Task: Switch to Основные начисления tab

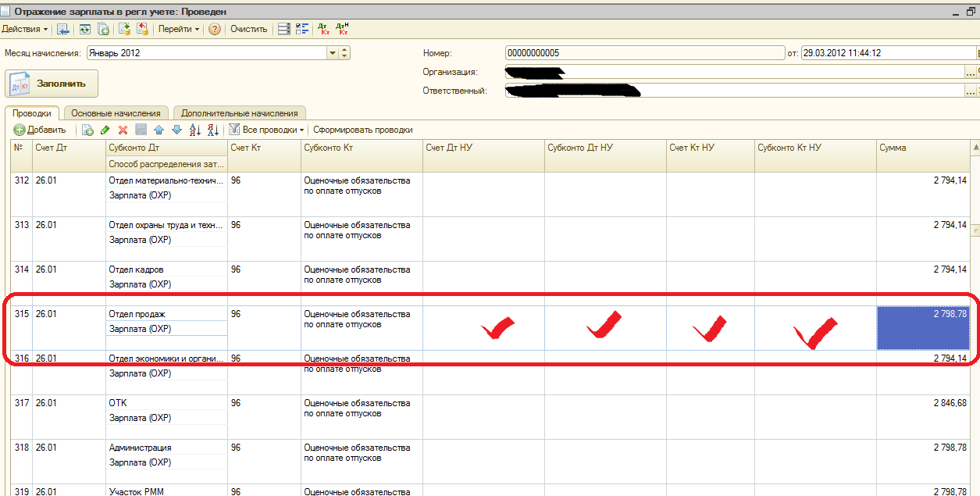Action: pyautogui.click(x=116, y=113)
